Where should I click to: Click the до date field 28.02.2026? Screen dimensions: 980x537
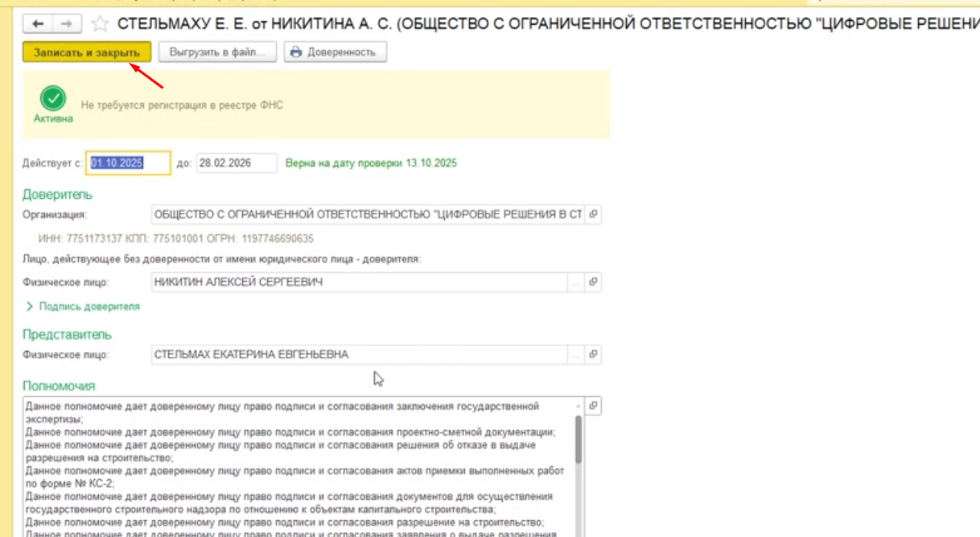tap(236, 163)
